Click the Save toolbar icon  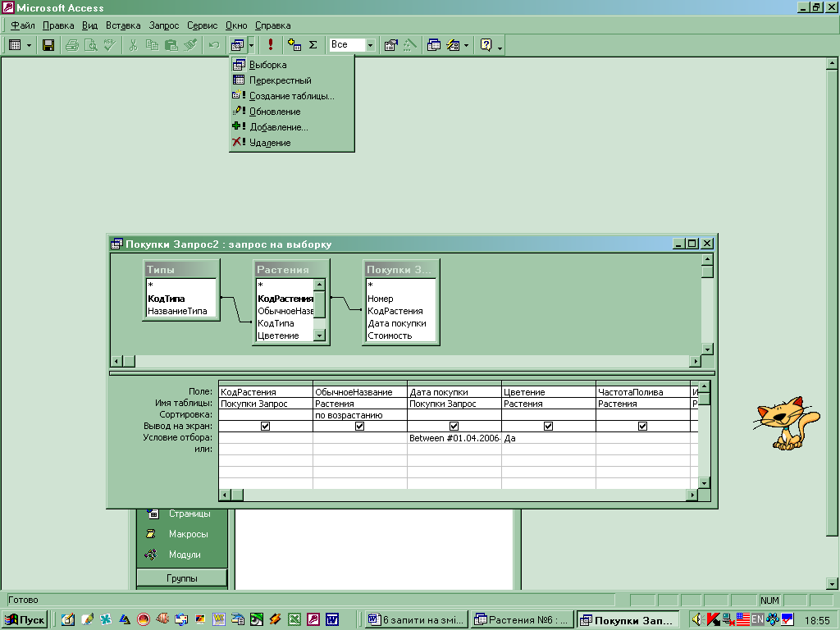coord(48,45)
